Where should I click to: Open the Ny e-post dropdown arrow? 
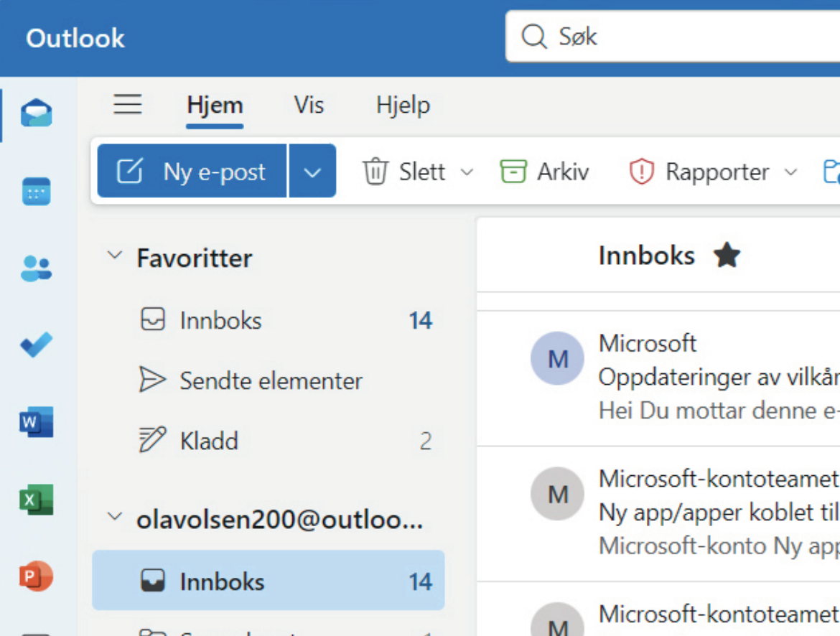coord(312,172)
